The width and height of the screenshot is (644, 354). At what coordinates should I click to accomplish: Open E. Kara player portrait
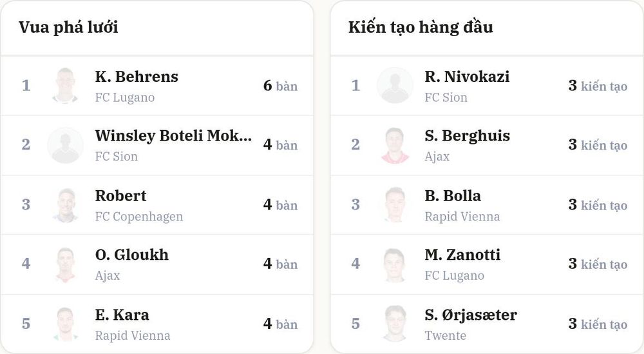tap(65, 324)
